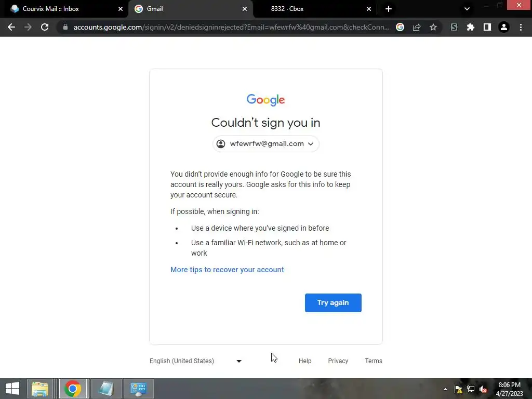Screen dimensions: 532x399
Task: Click the Action Center flag tray icon
Action: (458, 389)
